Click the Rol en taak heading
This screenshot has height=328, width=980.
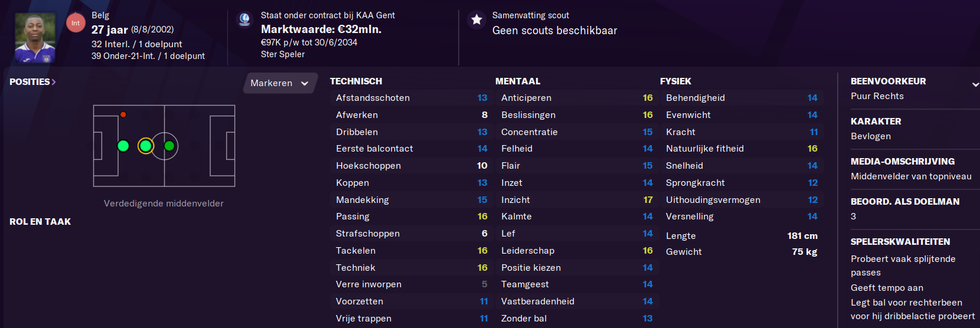40,222
